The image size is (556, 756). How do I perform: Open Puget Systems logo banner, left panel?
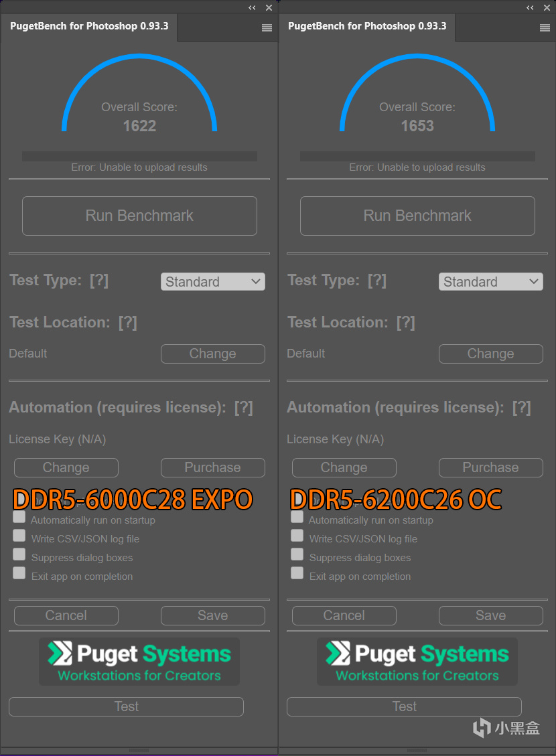click(139, 662)
